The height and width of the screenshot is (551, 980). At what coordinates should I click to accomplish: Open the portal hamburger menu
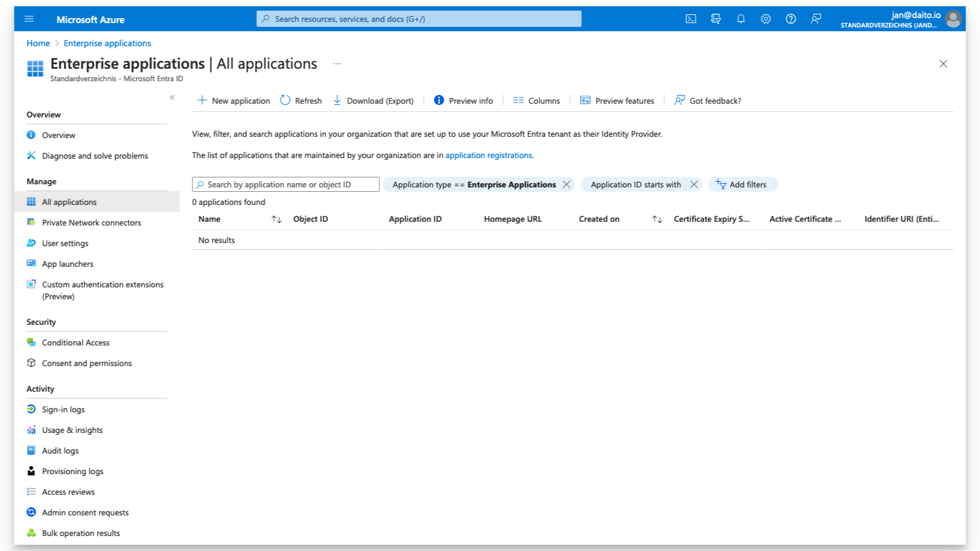pyautogui.click(x=29, y=19)
